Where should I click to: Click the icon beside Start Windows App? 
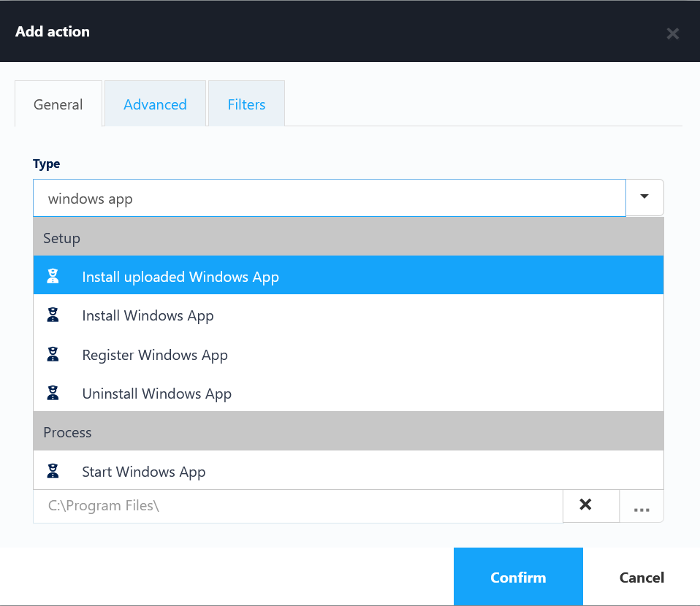(x=53, y=471)
